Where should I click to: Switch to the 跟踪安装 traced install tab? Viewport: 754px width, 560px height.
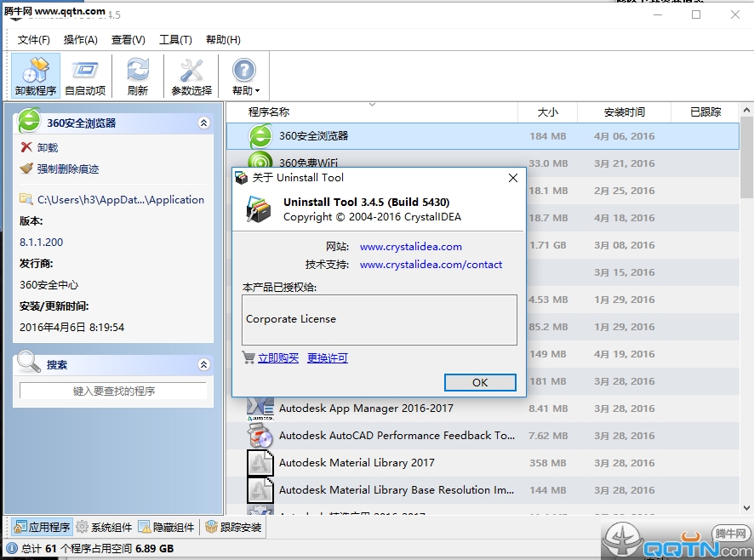pos(233,528)
